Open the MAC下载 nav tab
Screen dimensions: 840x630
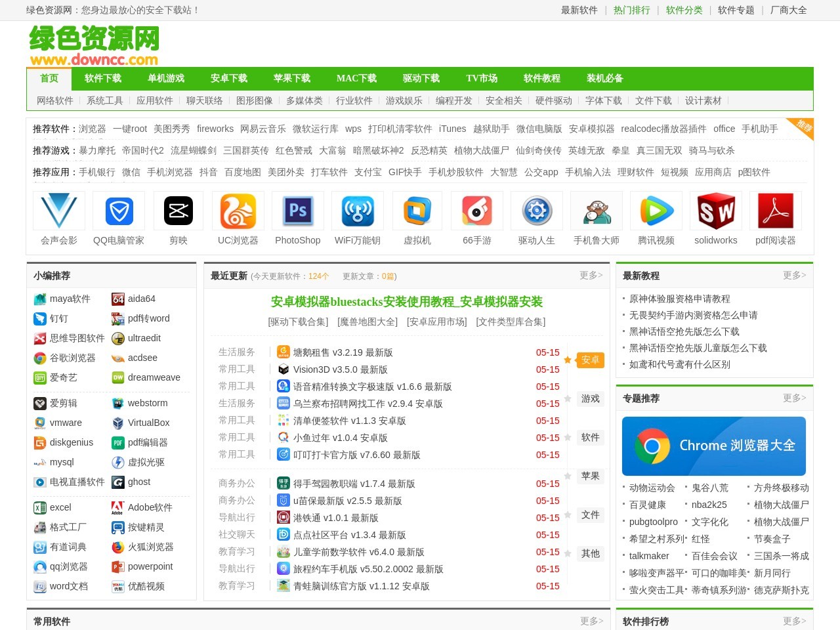tap(356, 78)
